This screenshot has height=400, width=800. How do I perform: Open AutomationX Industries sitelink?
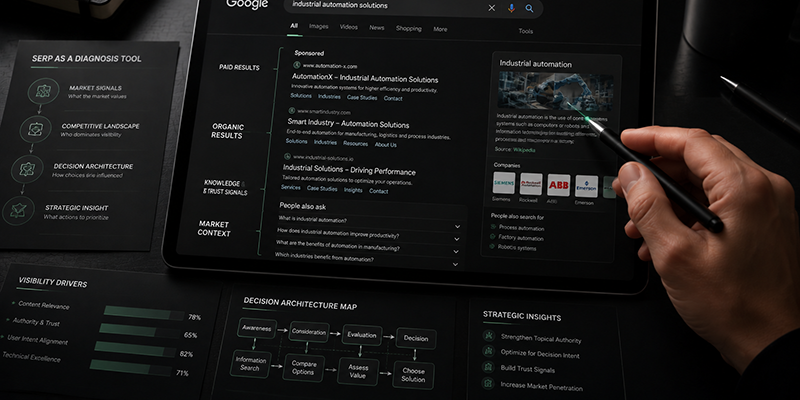click(329, 96)
